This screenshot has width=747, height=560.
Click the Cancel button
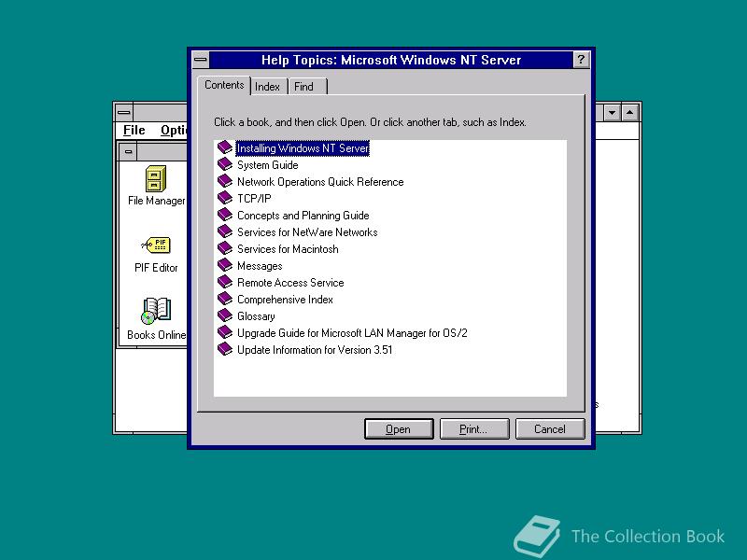click(550, 429)
